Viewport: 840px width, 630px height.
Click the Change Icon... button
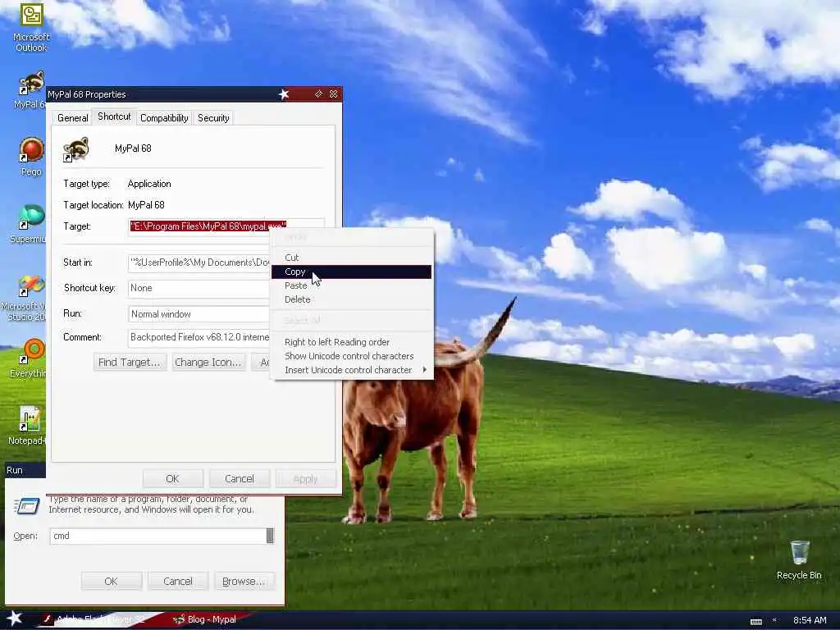[208, 362]
